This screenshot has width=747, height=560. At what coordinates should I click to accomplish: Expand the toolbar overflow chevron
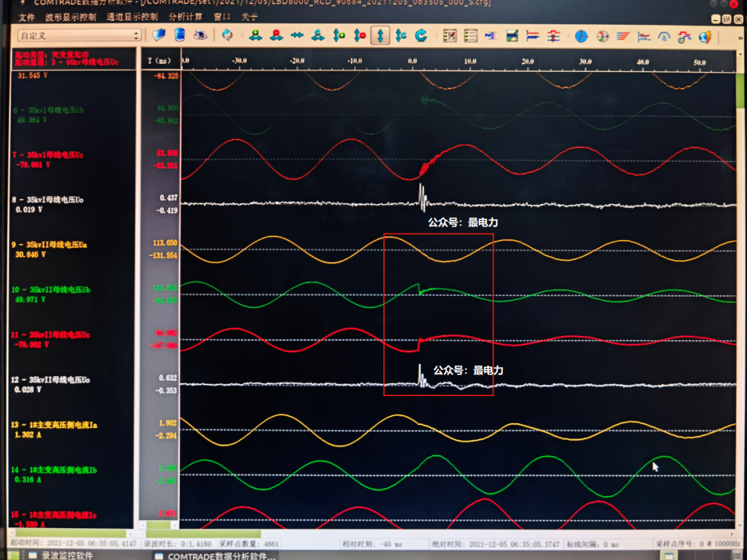740,37
